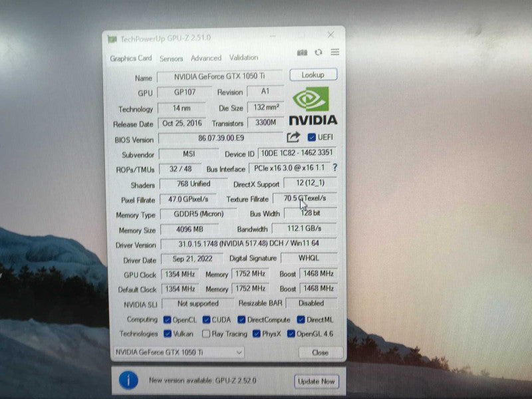532x399 pixels.
Task: Click the GPU-Z title bar app icon
Action: (x=112, y=39)
